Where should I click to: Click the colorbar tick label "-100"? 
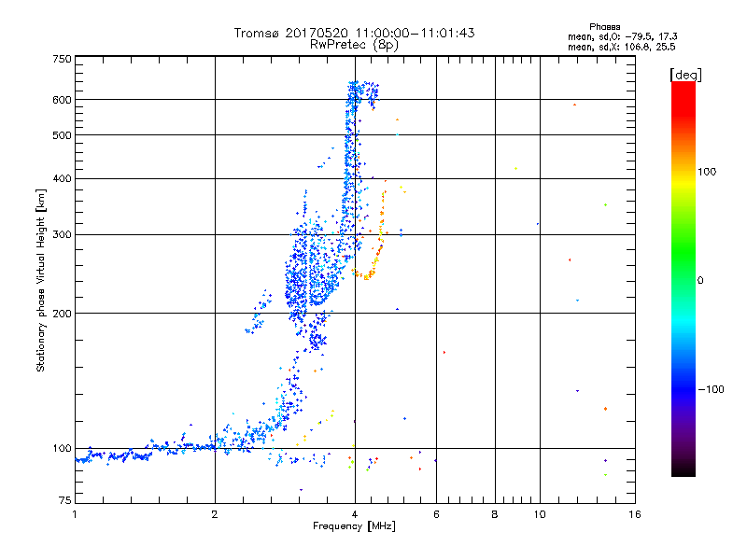(x=711, y=389)
